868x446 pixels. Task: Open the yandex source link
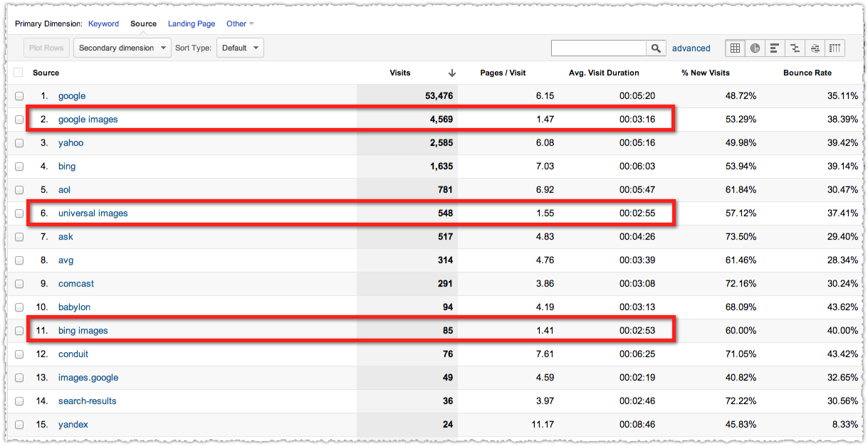tap(73, 425)
